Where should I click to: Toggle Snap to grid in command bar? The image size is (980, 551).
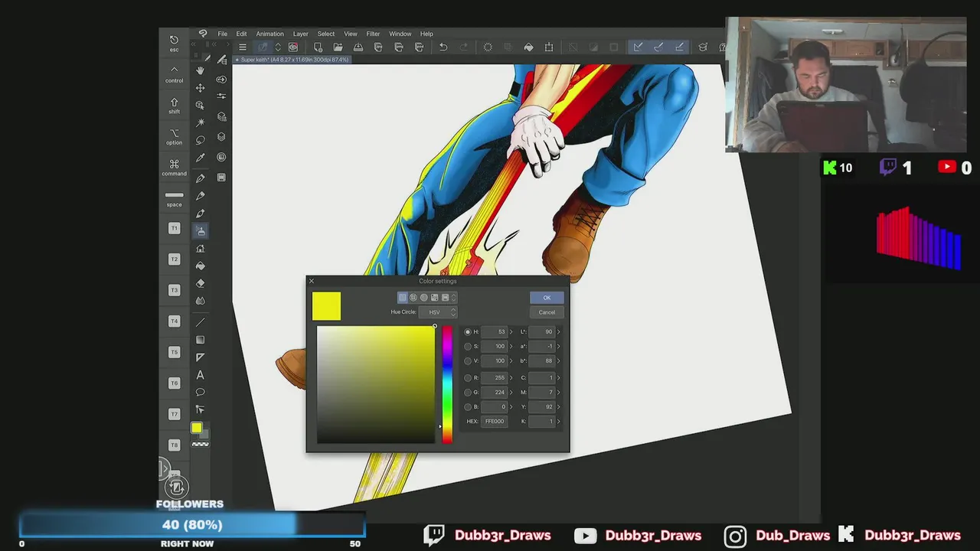[x=679, y=47]
